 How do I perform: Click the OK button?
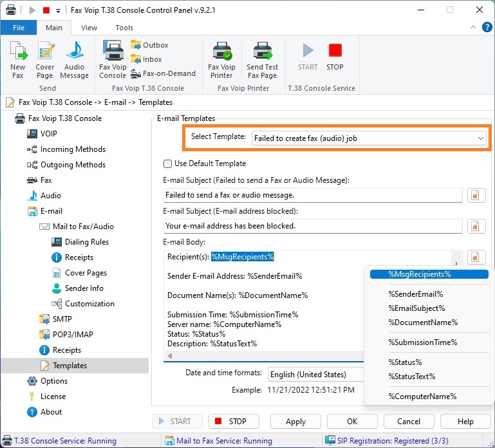click(x=352, y=422)
